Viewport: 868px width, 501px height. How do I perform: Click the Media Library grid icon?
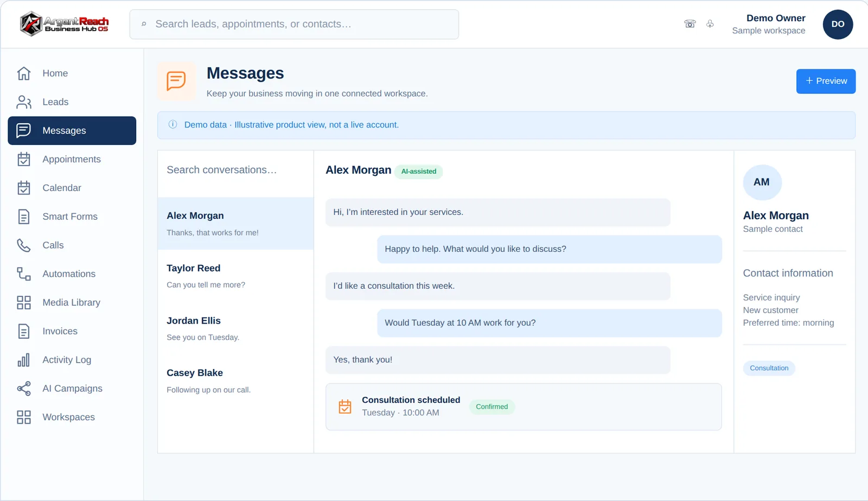tap(24, 302)
